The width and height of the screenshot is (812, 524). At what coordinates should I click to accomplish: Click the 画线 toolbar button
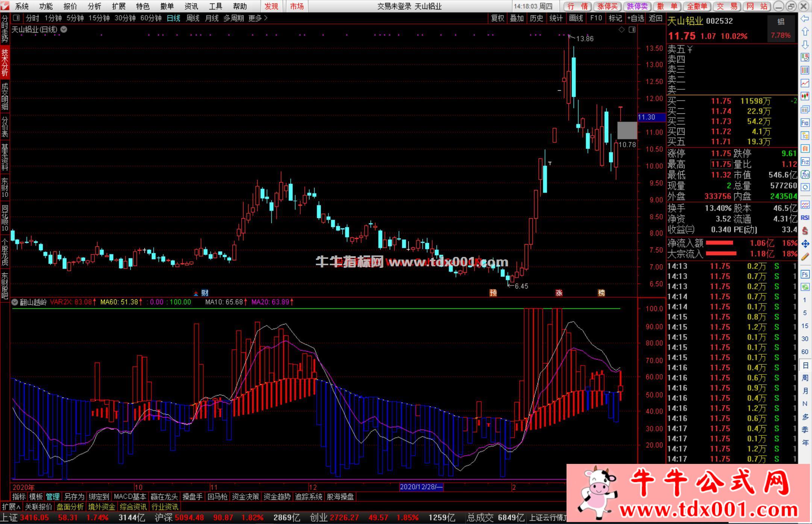(576, 18)
